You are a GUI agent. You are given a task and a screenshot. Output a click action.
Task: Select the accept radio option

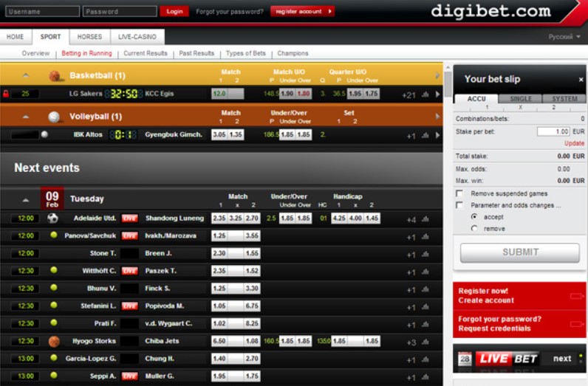474,216
